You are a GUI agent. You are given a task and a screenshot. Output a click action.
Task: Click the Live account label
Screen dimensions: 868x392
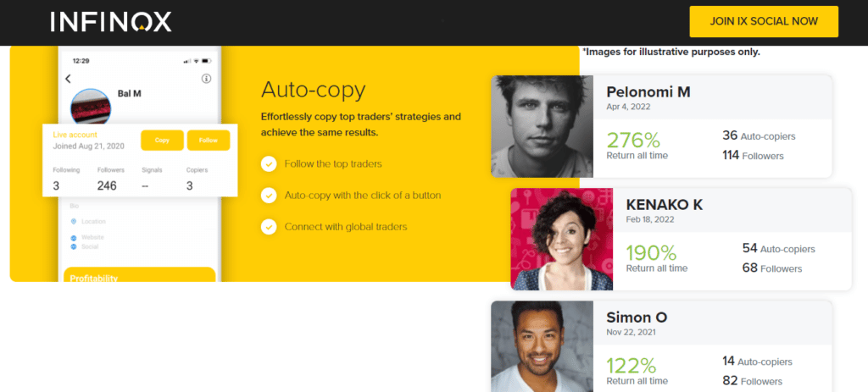[x=75, y=135]
